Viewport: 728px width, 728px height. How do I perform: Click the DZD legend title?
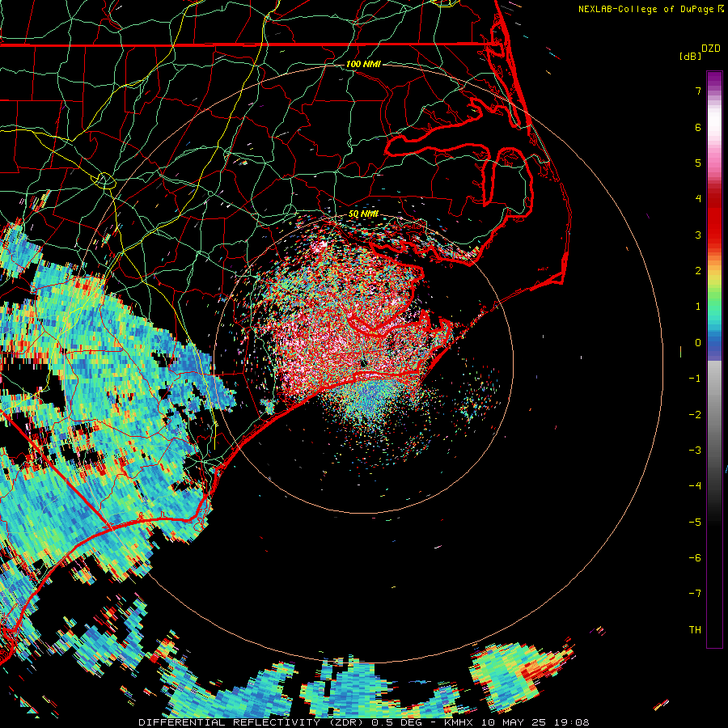pyautogui.click(x=711, y=49)
